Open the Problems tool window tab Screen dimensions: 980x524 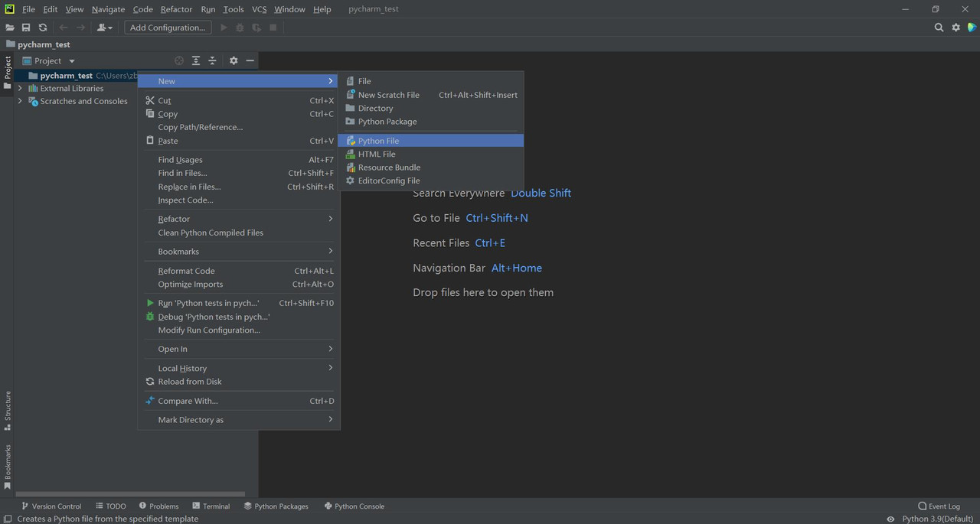point(158,506)
